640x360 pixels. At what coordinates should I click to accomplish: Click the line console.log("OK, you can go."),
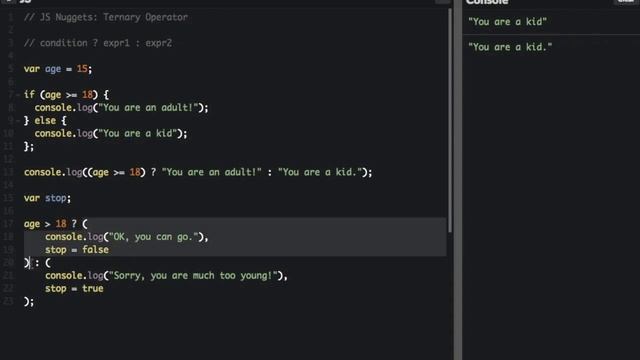(x=127, y=237)
